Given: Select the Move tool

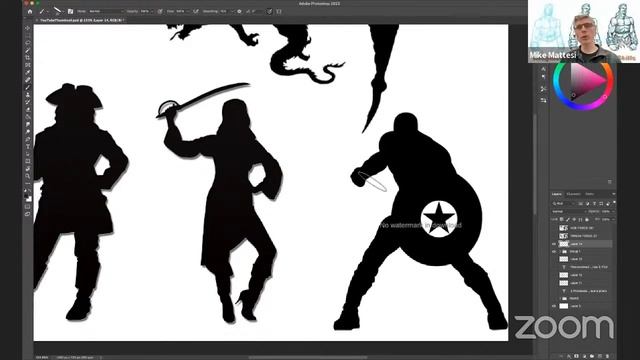Looking at the screenshot, I should (x=28, y=28).
